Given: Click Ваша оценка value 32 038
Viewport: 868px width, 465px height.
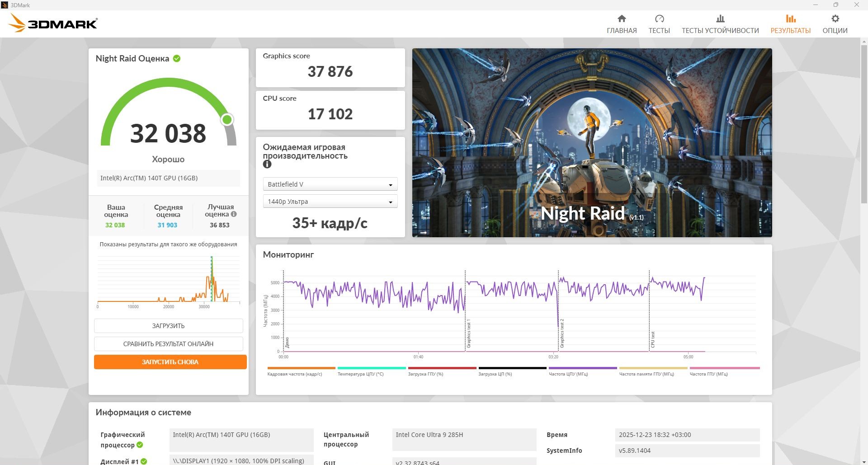Looking at the screenshot, I should click(115, 225).
